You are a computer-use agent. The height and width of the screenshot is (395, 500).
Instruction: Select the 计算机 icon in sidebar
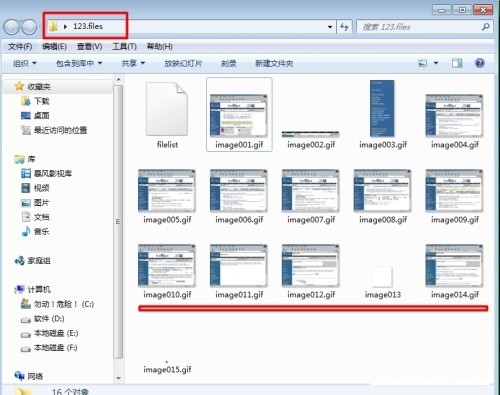coord(19,289)
